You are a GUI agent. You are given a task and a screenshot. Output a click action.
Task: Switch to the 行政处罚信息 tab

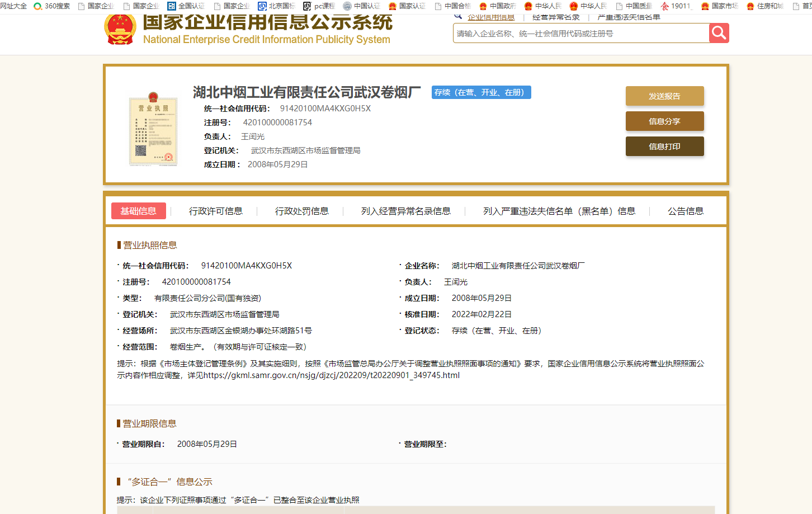click(301, 211)
